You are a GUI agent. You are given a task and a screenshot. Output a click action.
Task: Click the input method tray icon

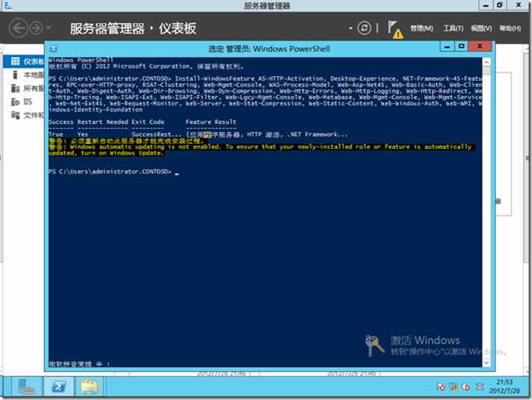click(x=479, y=387)
